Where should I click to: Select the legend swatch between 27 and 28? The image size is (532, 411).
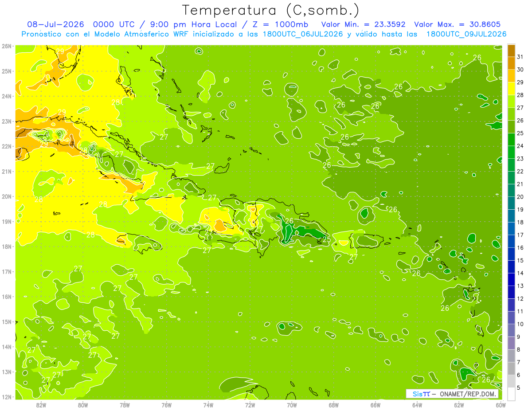[x=511, y=102]
